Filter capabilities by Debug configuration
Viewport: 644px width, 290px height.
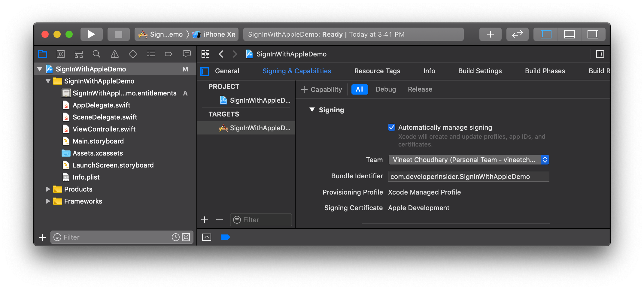pyautogui.click(x=386, y=89)
